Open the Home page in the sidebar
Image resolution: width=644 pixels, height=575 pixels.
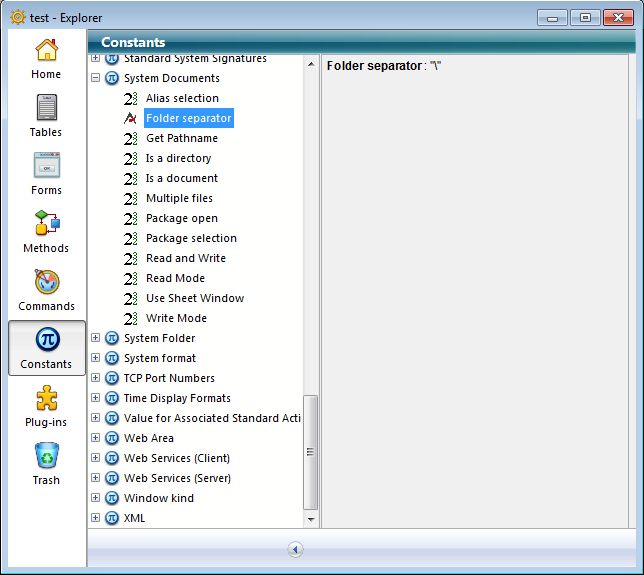tap(46, 58)
